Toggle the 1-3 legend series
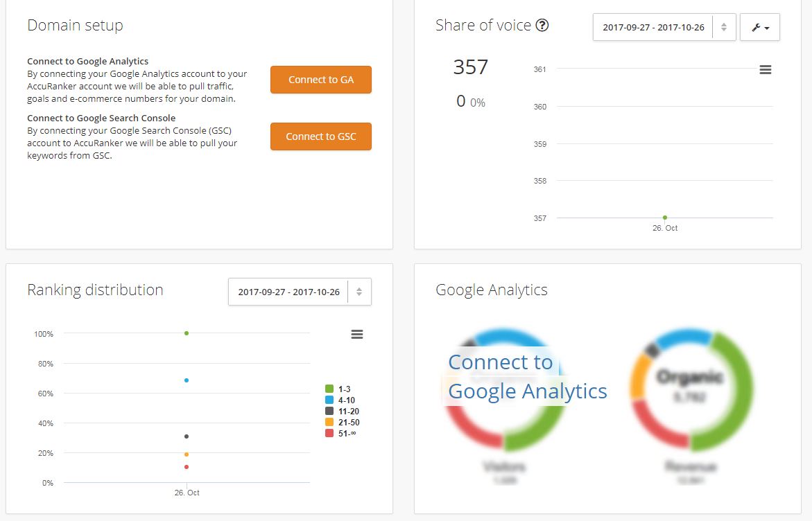Screen dimensions: 812x521 [338, 389]
